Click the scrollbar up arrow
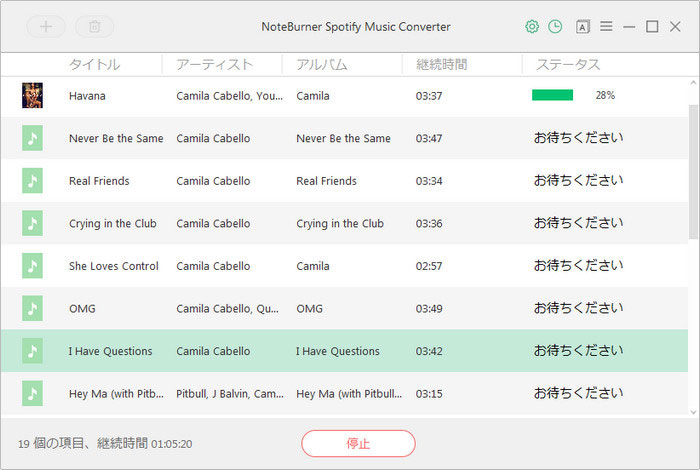 693,83
